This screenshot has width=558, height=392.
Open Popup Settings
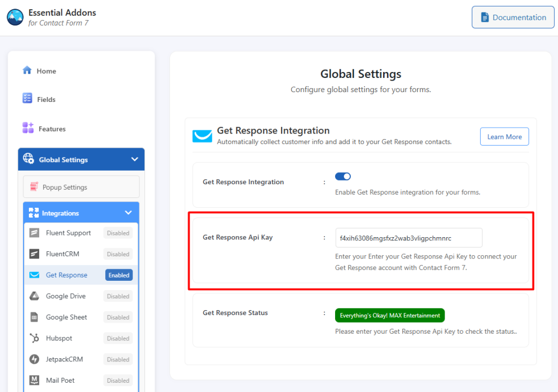[x=81, y=187]
